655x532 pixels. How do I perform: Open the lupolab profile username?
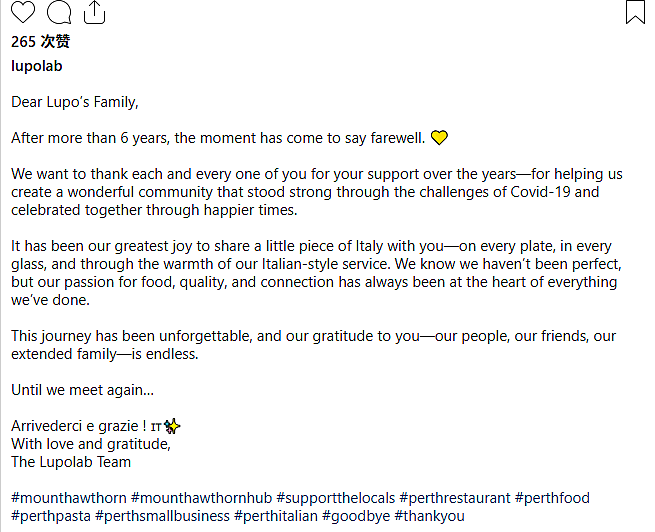tap(37, 66)
